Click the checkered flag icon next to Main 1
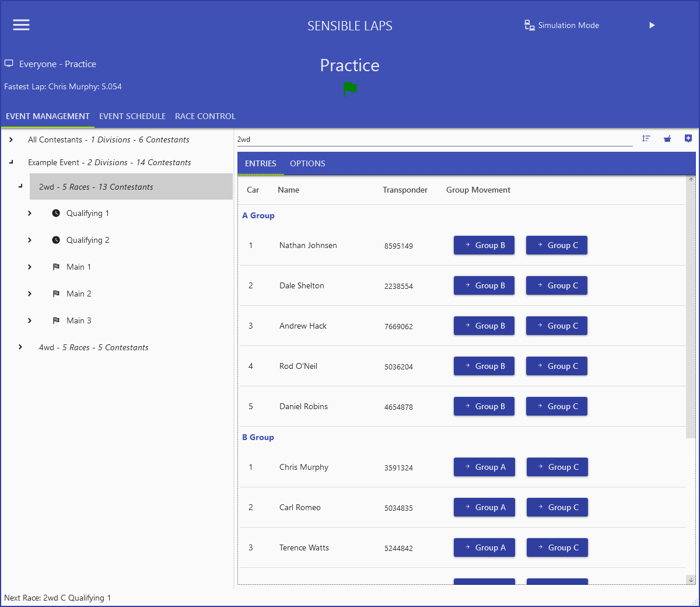This screenshot has height=607, width=700. tap(56, 267)
